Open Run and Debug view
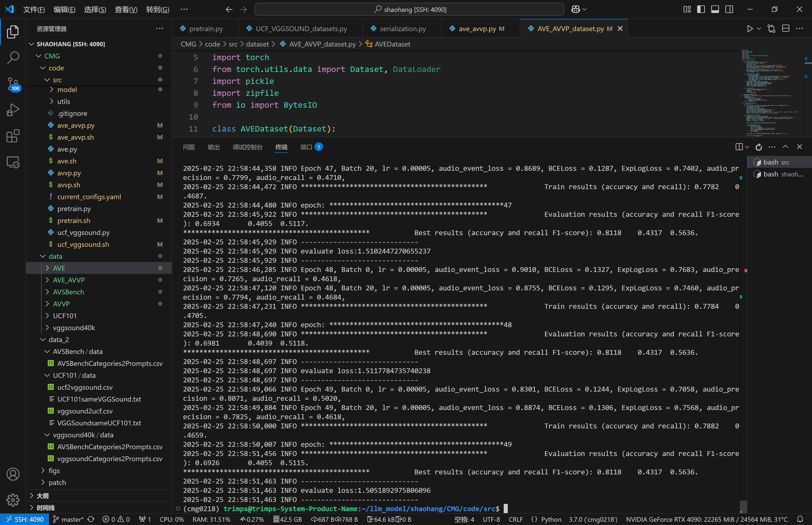Screen dimensions: 812x525 click(13, 110)
